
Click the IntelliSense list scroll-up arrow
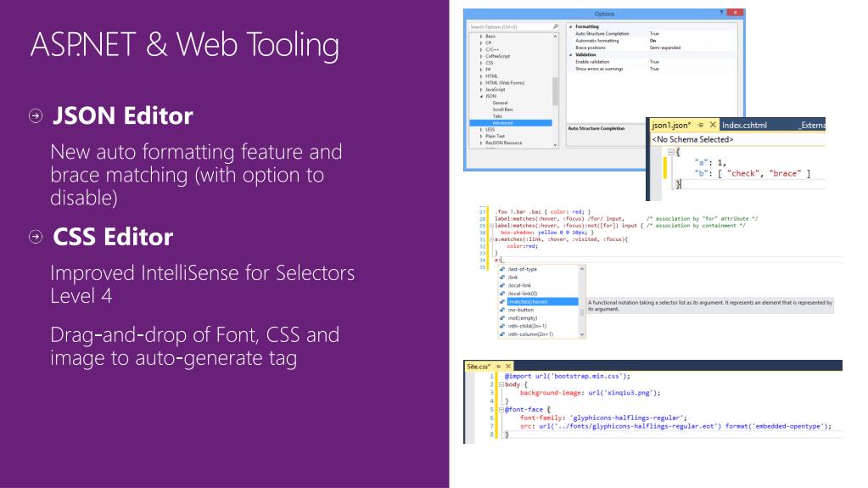582,269
